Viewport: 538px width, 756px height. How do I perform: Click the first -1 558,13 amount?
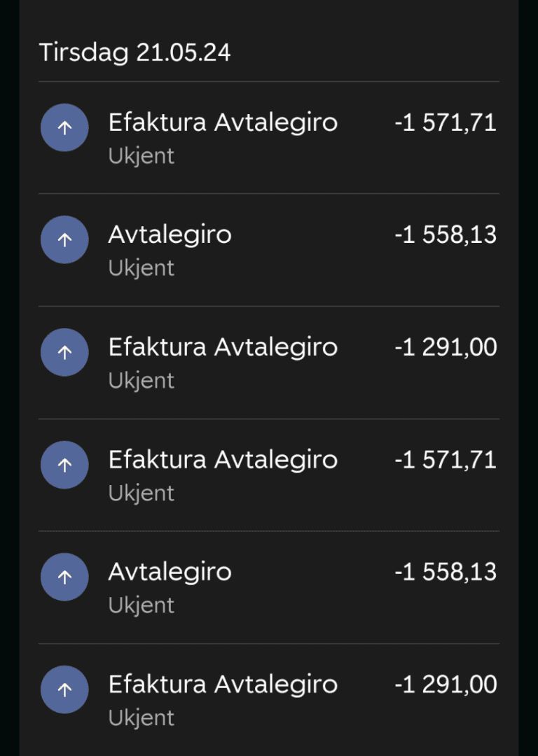point(446,234)
